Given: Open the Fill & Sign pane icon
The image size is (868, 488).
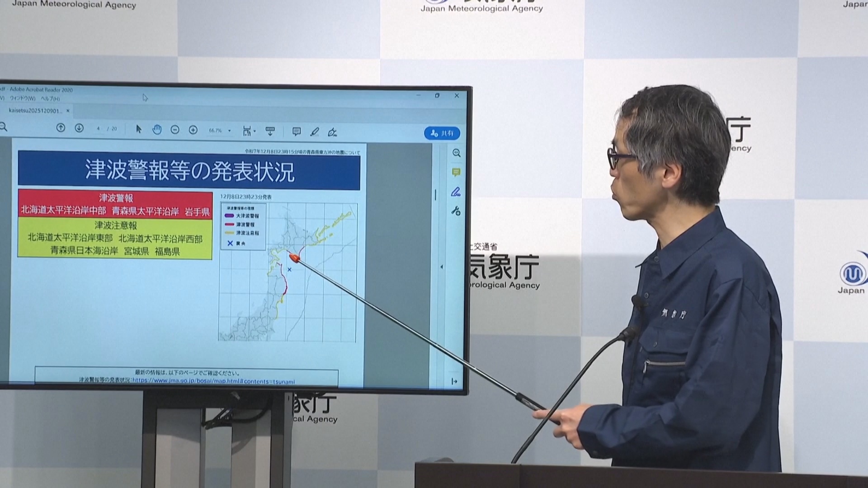Looking at the screenshot, I should [456, 192].
